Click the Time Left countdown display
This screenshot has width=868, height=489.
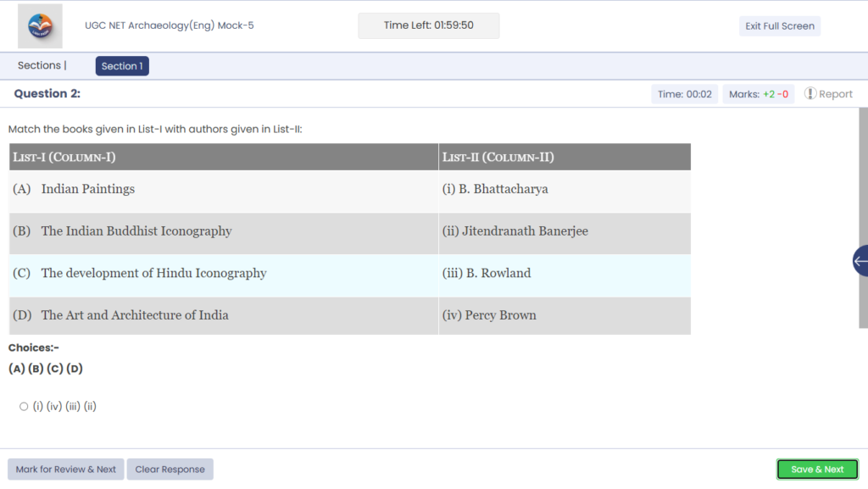[428, 25]
